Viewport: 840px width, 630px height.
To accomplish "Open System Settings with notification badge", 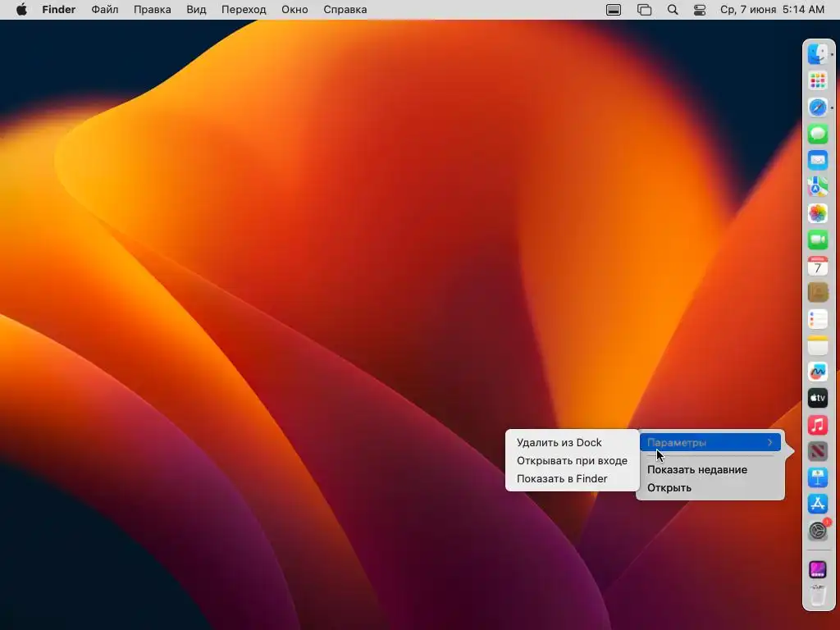I will coord(818,531).
